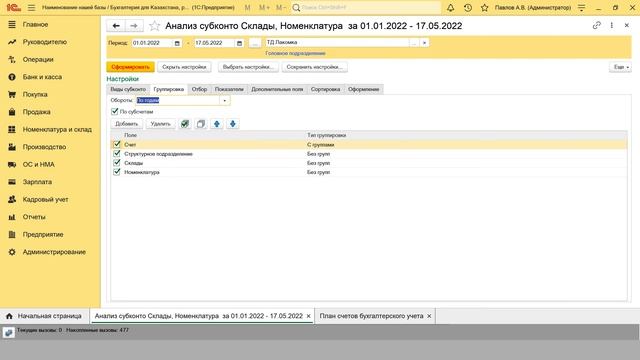The height and width of the screenshot is (360, 640).
Task: Open calendar for the start date
Action: coord(177,43)
